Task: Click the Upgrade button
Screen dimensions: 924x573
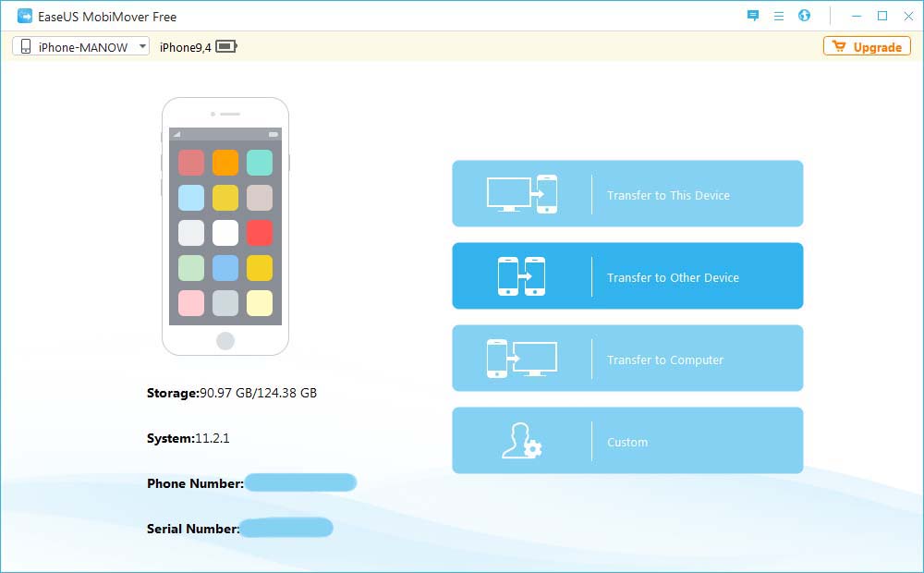Action: pos(867,46)
